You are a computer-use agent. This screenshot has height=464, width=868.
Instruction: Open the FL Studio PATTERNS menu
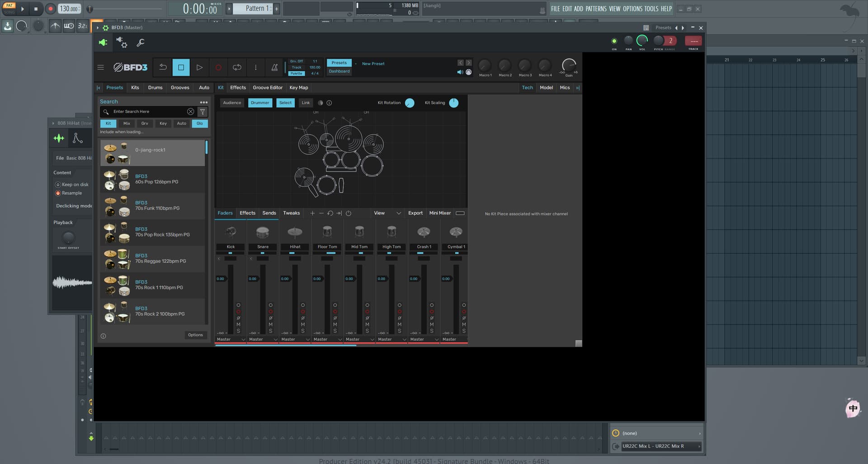(x=596, y=9)
